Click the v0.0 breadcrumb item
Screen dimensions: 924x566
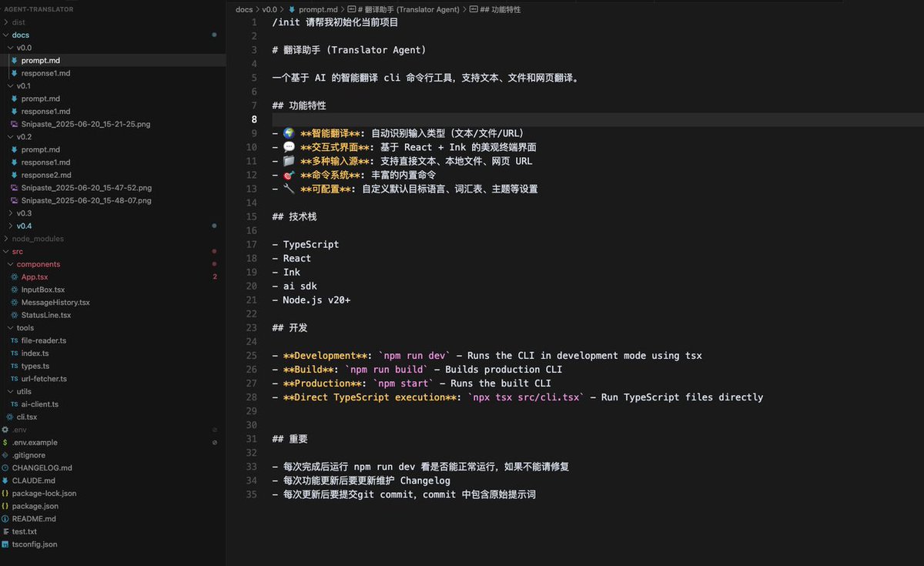pyautogui.click(x=269, y=9)
